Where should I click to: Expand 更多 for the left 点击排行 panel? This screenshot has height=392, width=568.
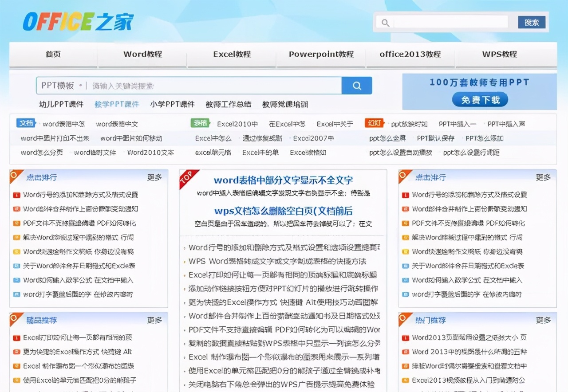click(154, 177)
